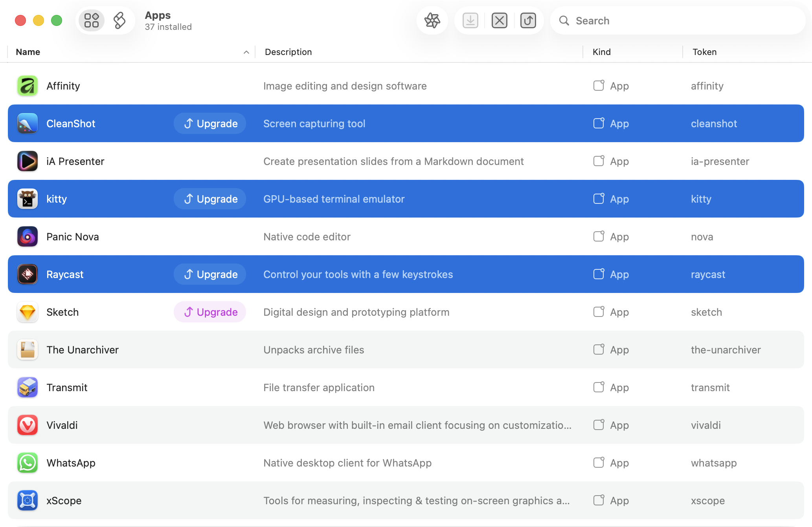Click Upgrade button for kitty
The image size is (812, 527).
[210, 199]
